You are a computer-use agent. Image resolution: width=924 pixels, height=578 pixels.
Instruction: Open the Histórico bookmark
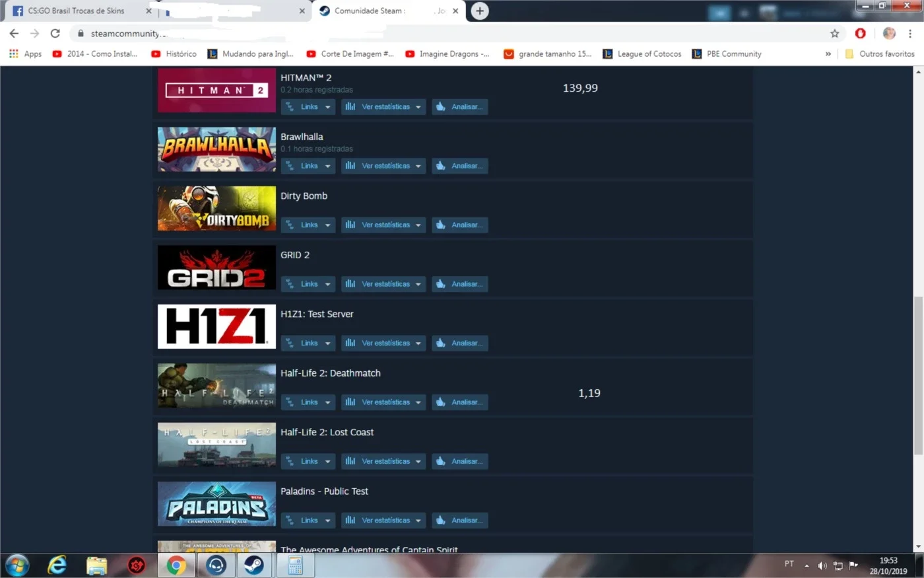pyautogui.click(x=174, y=54)
